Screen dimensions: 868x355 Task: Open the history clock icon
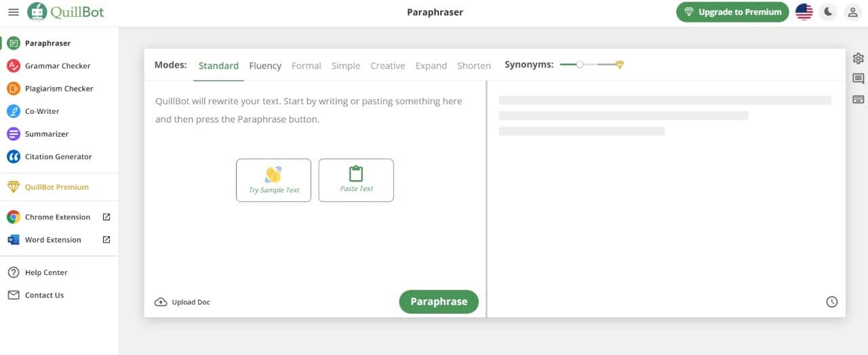coord(832,302)
